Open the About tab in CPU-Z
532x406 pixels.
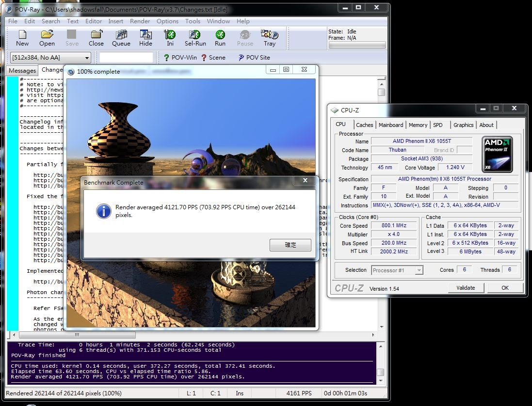click(486, 125)
